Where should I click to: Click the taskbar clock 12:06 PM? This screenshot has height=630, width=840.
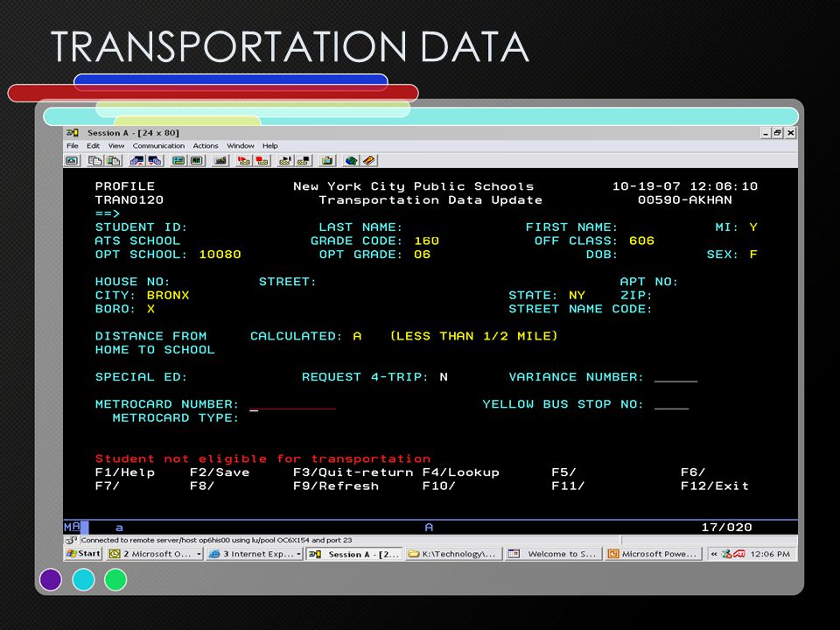tap(770, 554)
